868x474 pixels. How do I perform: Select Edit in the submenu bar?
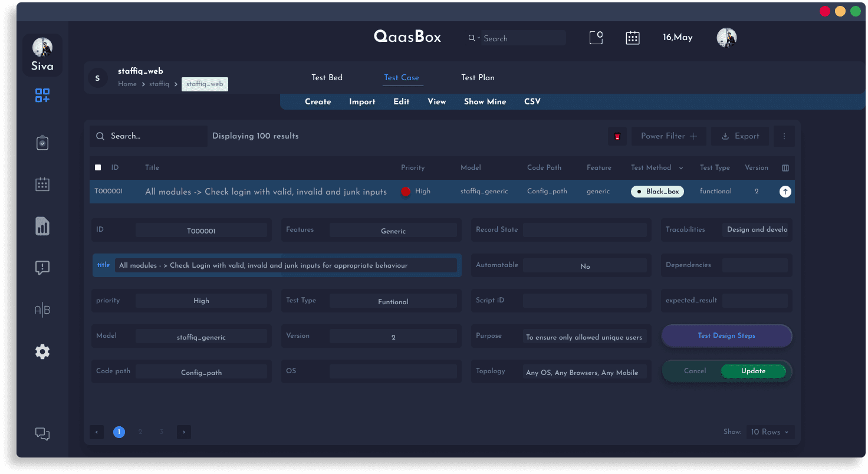[402, 101]
